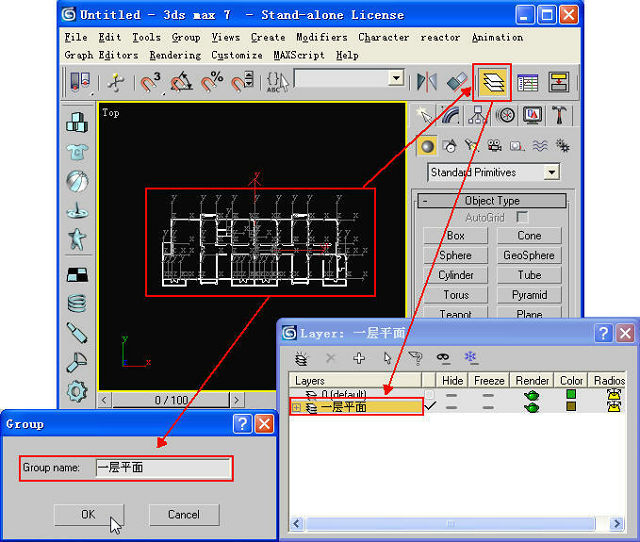Viewport: 640px width, 542px height.
Task: Select the Geometry category sphere icon
Action: 427,146
